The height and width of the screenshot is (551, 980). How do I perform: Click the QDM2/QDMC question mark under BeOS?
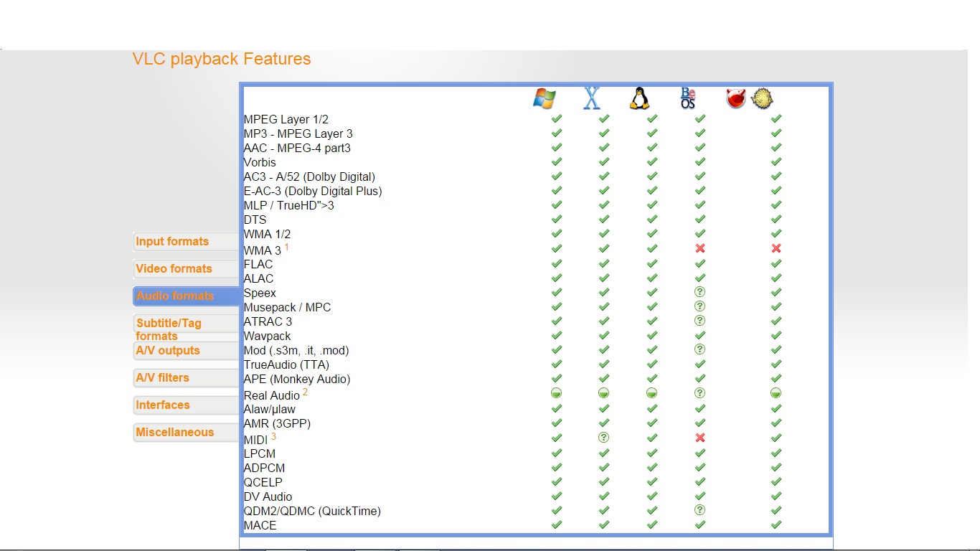pyautogui.click(x=700, y=510)
